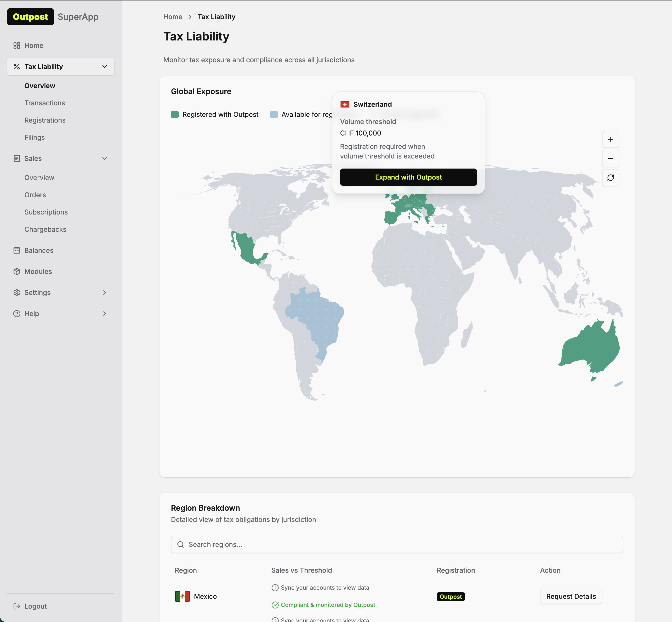672x622 pixels.
Task: Open the Chargebacks page under Sales
Action: (x=45, y=230)
